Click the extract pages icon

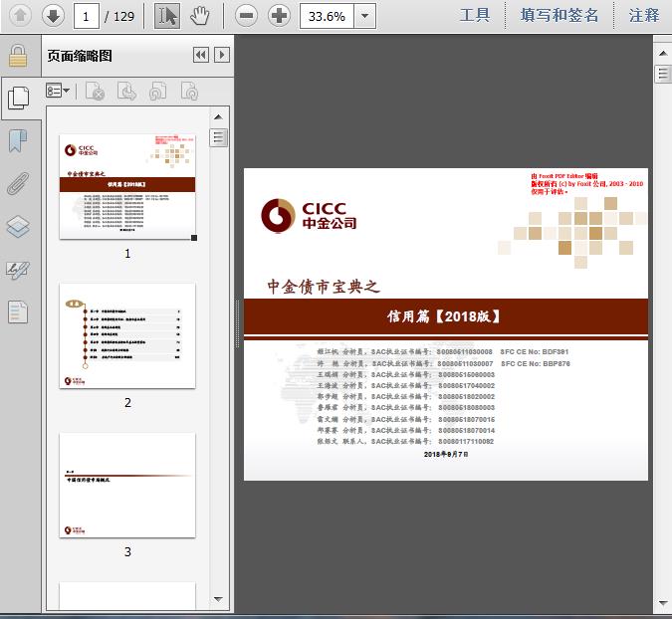coord(126,91)
